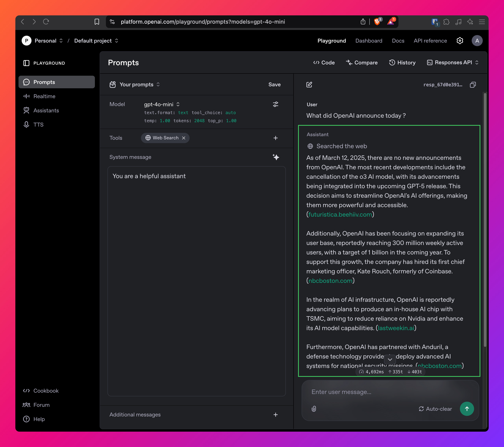The height and width of the screenshot is (447, 504).
Task: Open the futuristica.beehiiv.com link
Action: (340, 214)
